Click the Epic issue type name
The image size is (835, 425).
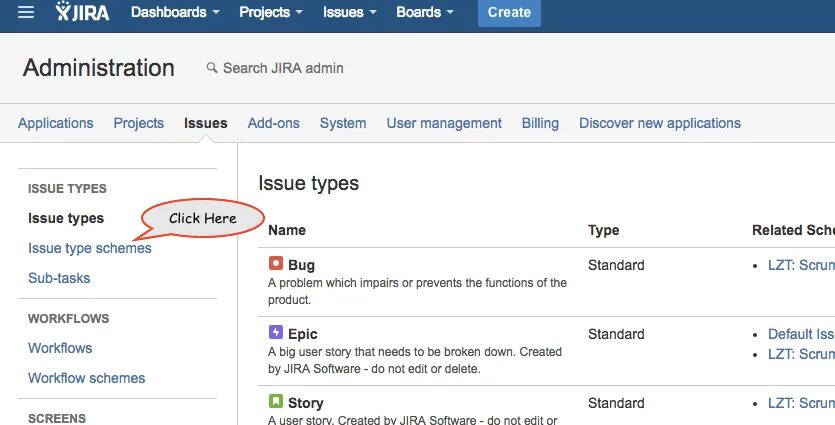click(302, 334)
